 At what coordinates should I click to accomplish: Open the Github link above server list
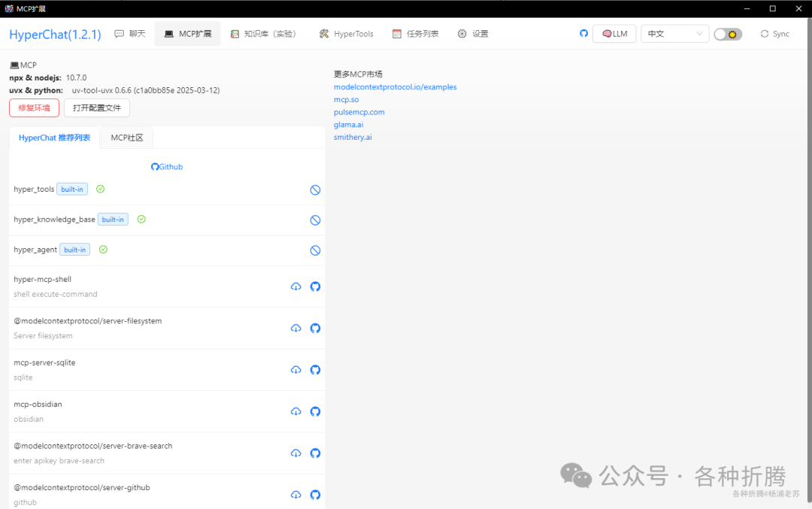167,167
